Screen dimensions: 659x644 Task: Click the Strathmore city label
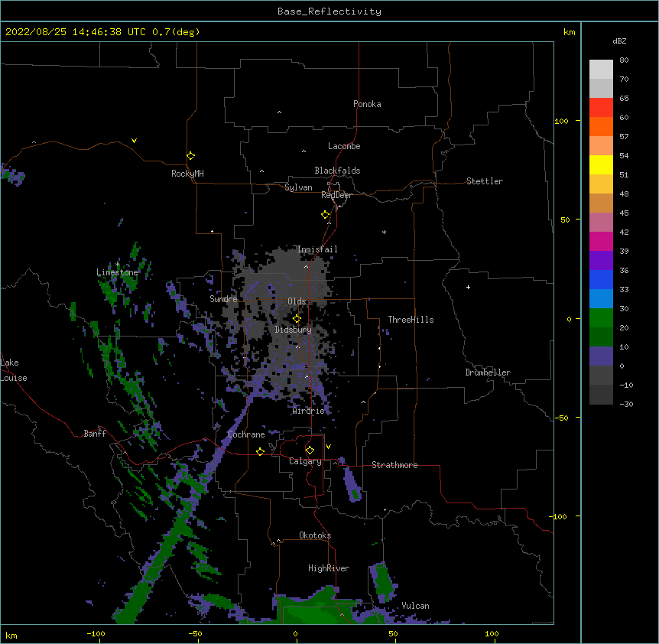(x=394, y=465)
